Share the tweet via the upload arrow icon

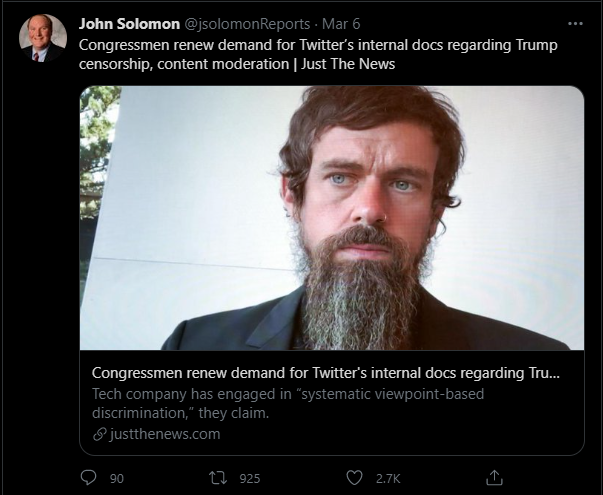tap(493, 477)
